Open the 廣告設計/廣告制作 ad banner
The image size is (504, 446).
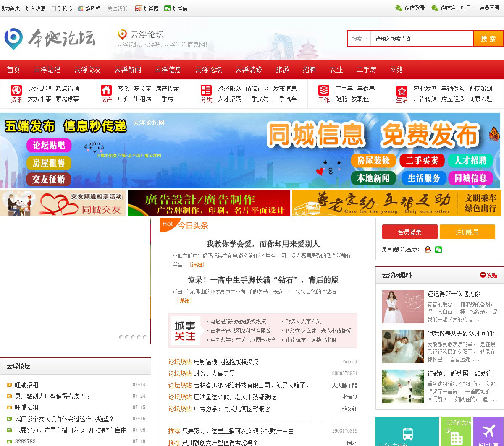pos(209,203)
